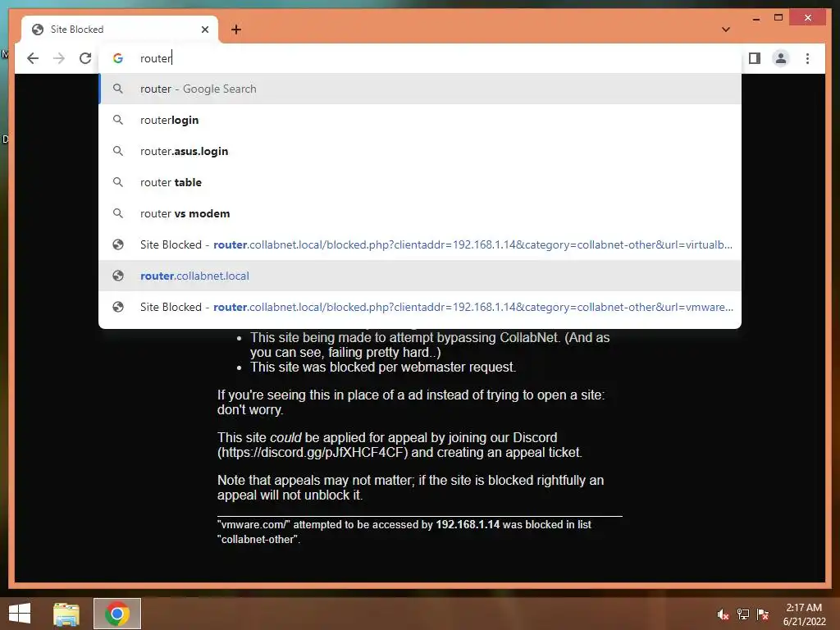Click the Site Blocked tab favicon
Viewport: 840px width, 630px height.
(x=38, y=30)
